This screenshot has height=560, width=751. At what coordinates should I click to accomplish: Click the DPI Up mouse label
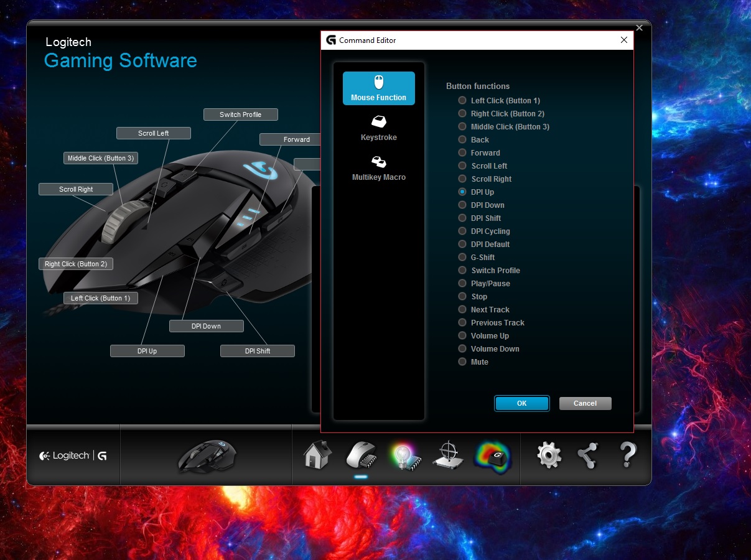point(147,351)
